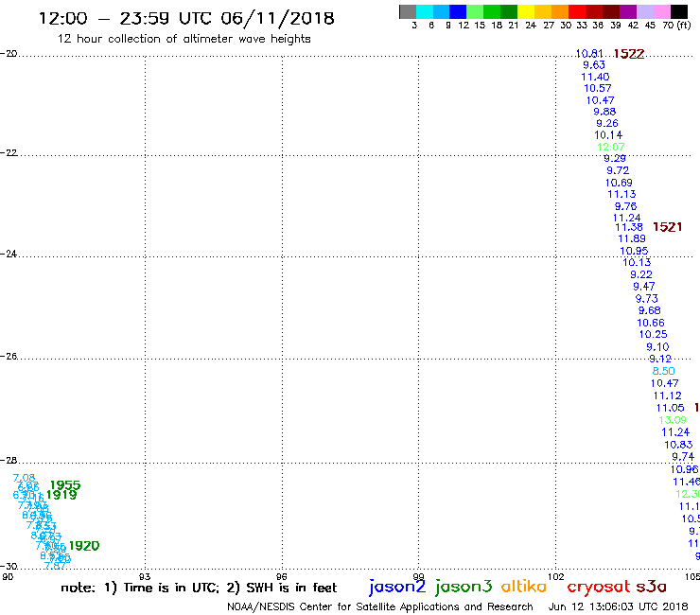Click the 11.12 wave height value
Screen dimensions: 700x615
click(x=667, y=395)
